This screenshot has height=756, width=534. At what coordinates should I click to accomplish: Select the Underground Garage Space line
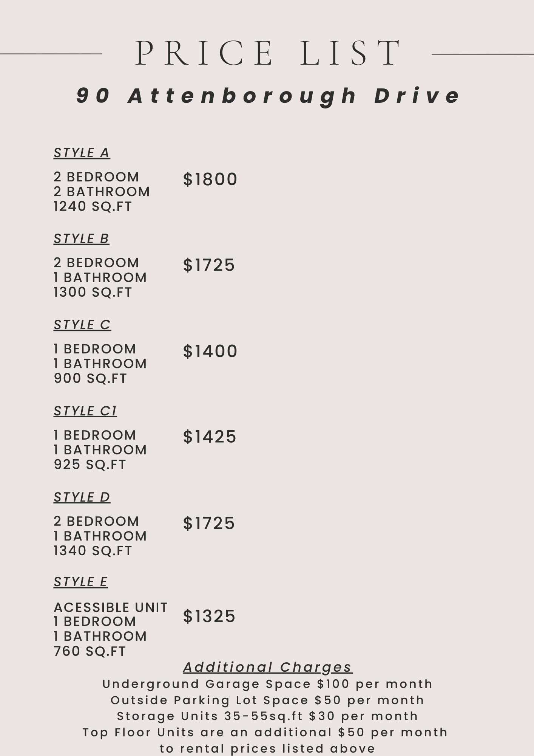tap(267, 684)
